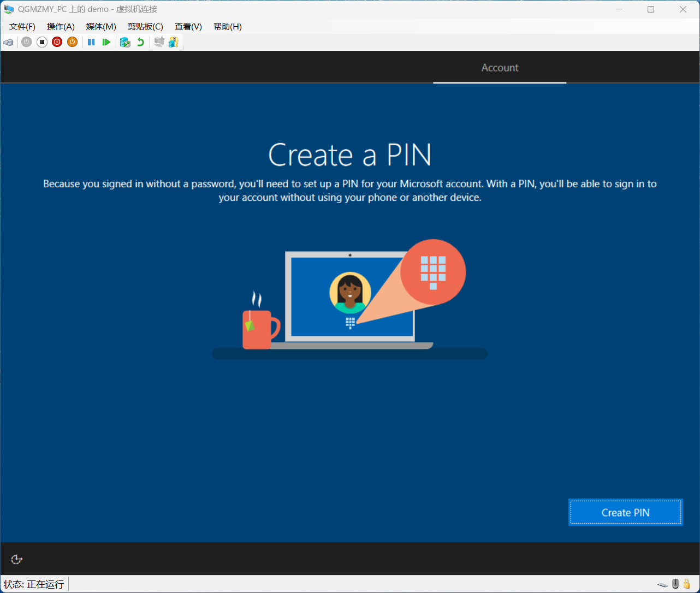
Task: Maximize the virtual machine connection window
Action: [651, 9]
